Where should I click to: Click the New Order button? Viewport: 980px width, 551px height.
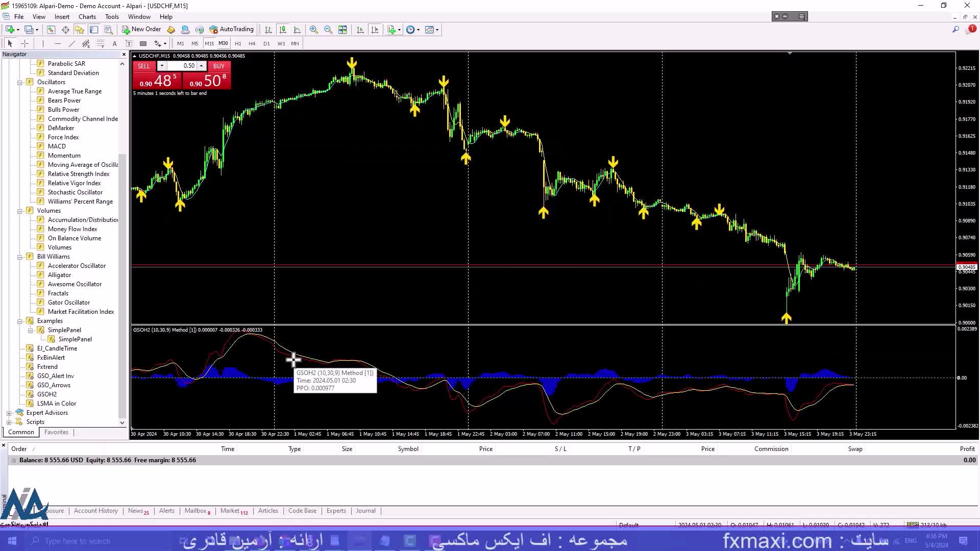141,30
